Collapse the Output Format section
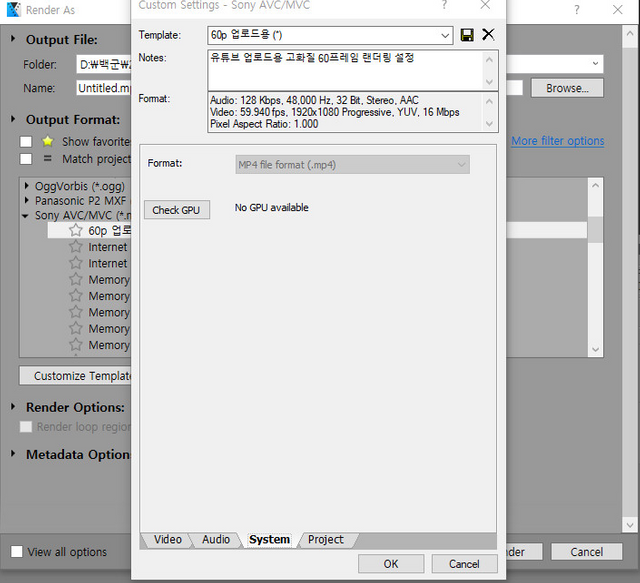 click(x=13, y=119)
